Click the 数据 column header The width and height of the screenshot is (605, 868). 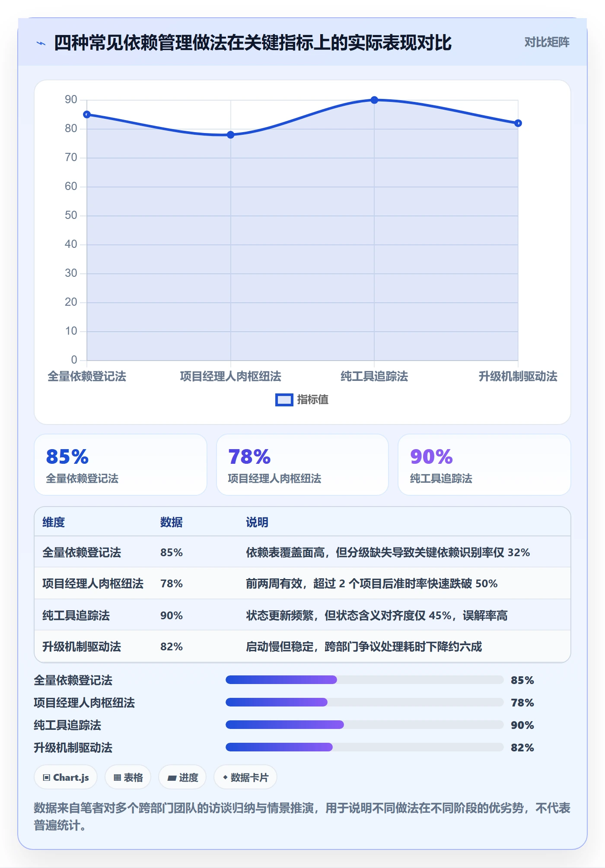pos(172,522)
